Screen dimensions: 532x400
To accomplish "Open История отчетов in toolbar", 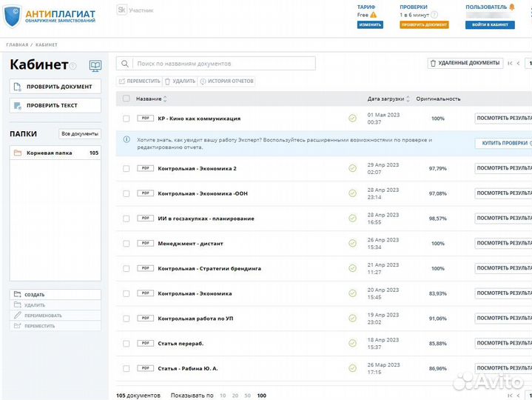I will [226, 81].
